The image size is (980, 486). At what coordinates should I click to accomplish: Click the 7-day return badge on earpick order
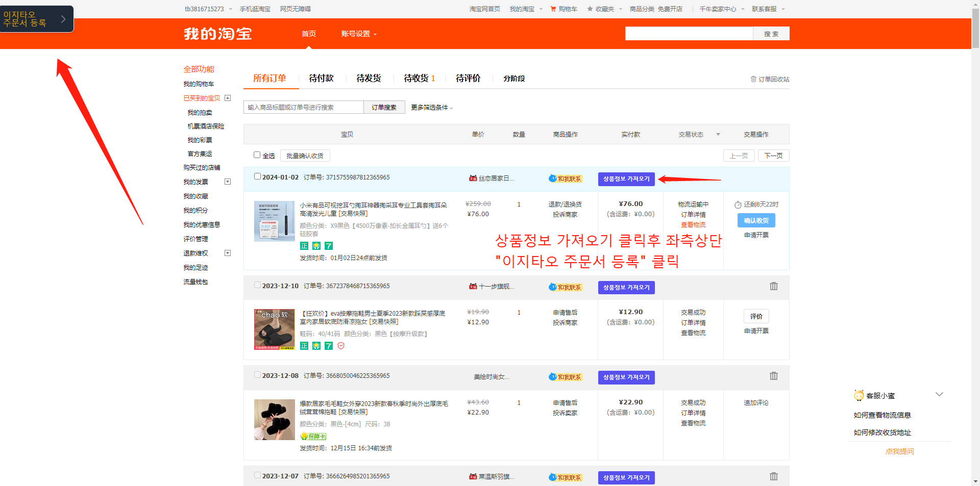[329, 246]
